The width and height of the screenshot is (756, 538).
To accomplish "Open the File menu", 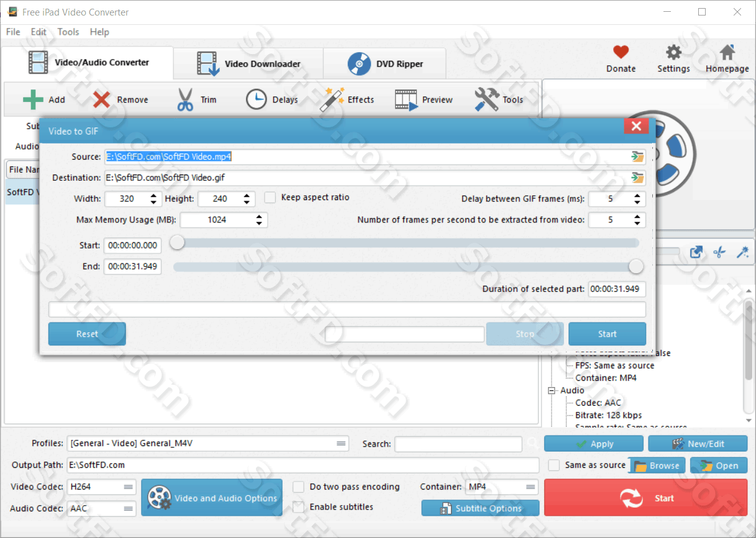I will coord(13,32).
